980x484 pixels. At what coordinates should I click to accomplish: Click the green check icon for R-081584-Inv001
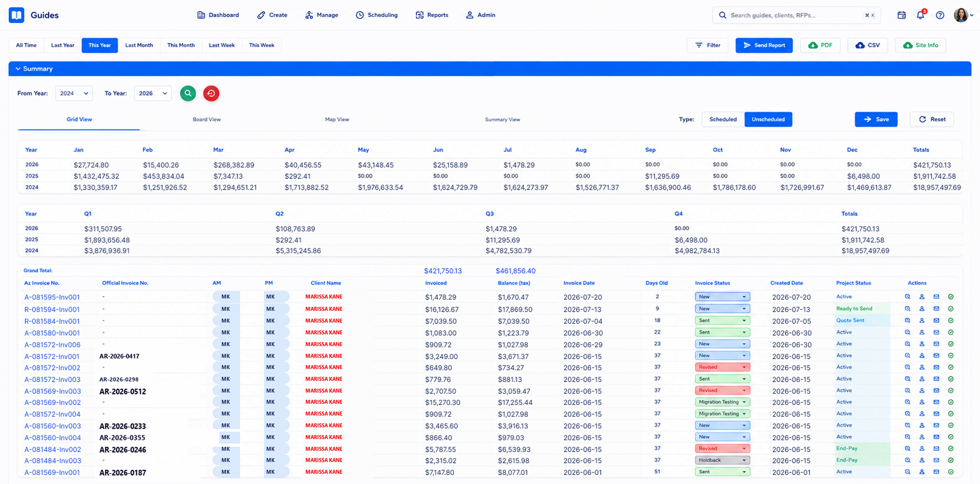pyautogui.click(x=951, y=320)
